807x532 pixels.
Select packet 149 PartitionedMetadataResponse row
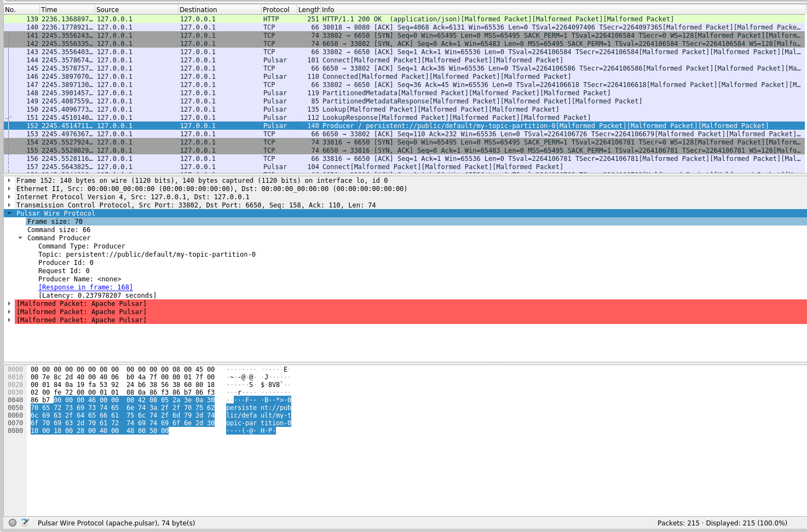404,101
